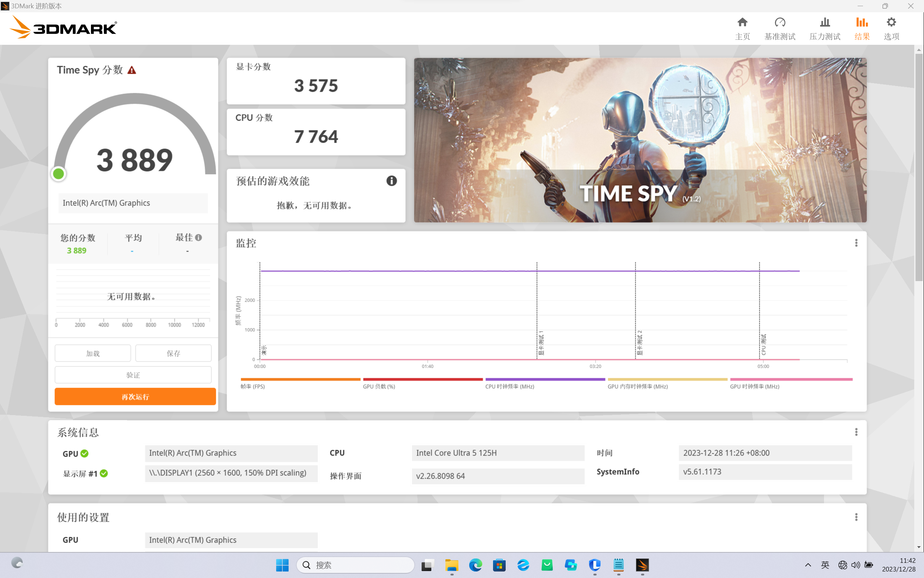Toggle the GPU 时钟频率 pink legend
Image resolution: width=924 pixels, height=578 pixels.
coord(791,384)
